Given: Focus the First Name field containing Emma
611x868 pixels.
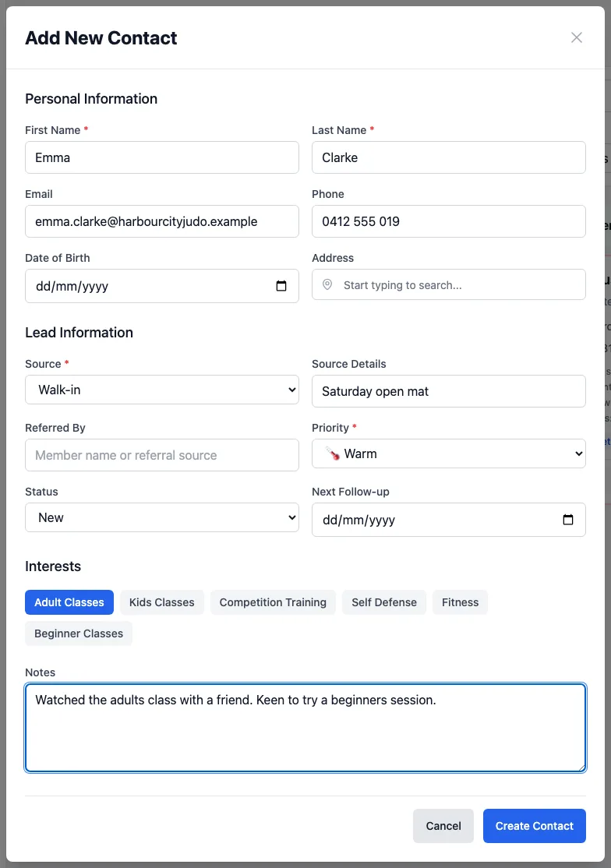Looking at the screenshot, I should 162,157.
